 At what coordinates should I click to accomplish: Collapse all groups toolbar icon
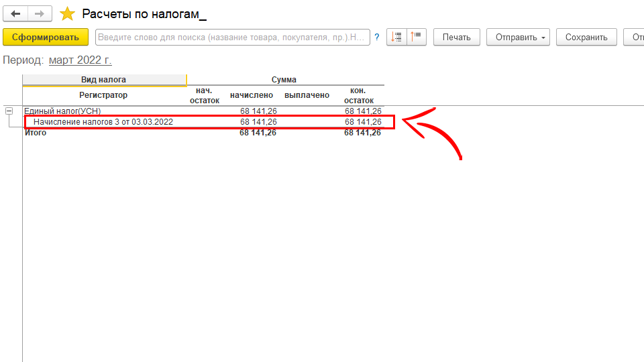(396, 37)
